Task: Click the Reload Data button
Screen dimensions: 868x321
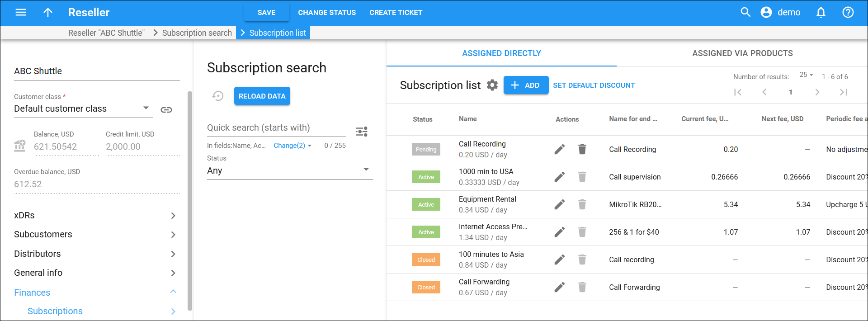Action: [x=262, y=96]
